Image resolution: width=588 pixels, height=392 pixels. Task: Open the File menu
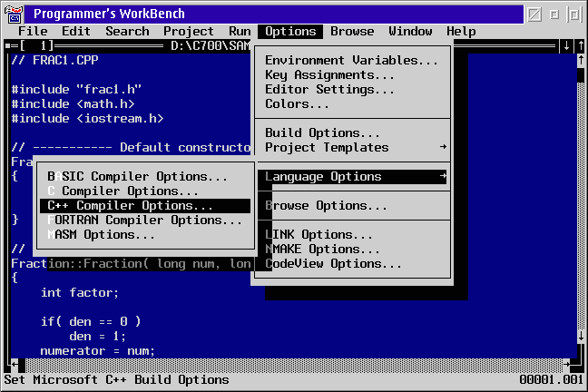coord(33,32)
